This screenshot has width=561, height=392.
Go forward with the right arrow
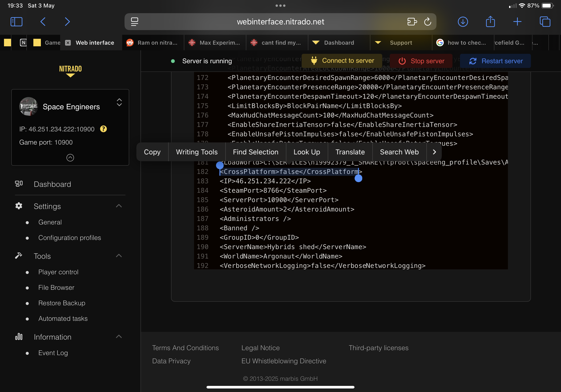click(67, 22)
